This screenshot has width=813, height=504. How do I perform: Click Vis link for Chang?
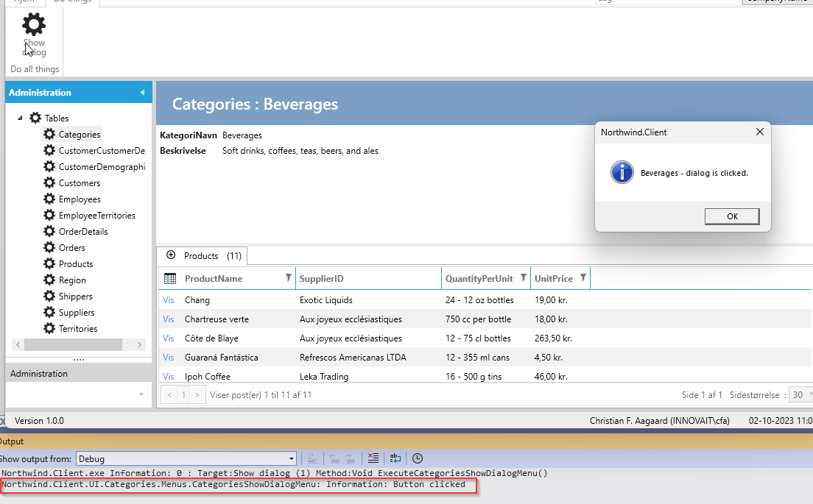(x=169, y=300)
